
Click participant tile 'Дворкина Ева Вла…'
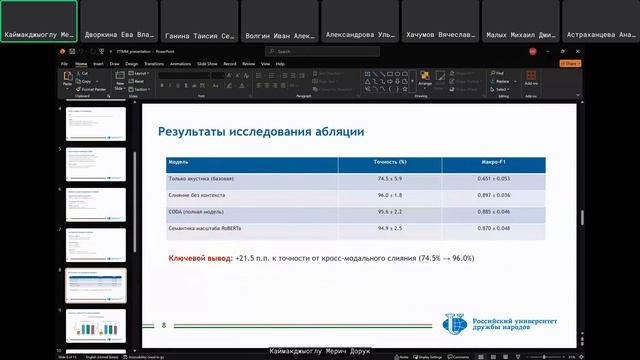coord(119,21)
